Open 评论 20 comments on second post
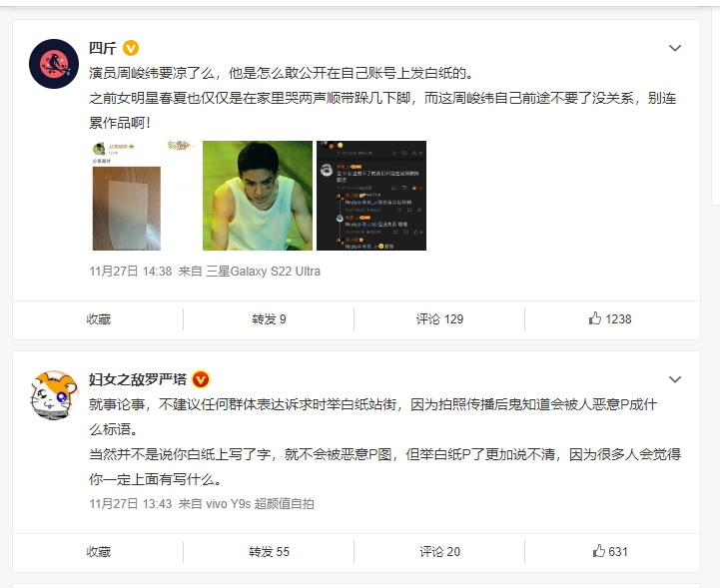Image resolution: width=720 pixels, height=588 pixels. point(439,551)
